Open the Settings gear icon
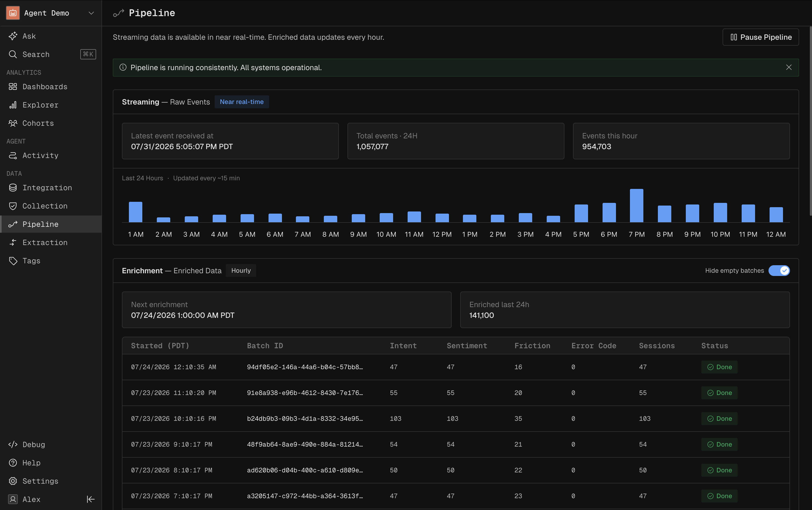 pos(13,481)
